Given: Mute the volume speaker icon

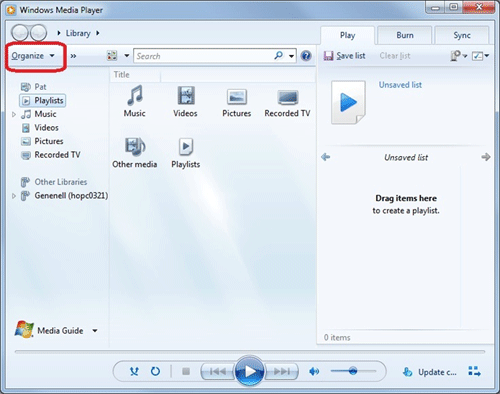Looking at the screenshot, I should click(314, 371).
